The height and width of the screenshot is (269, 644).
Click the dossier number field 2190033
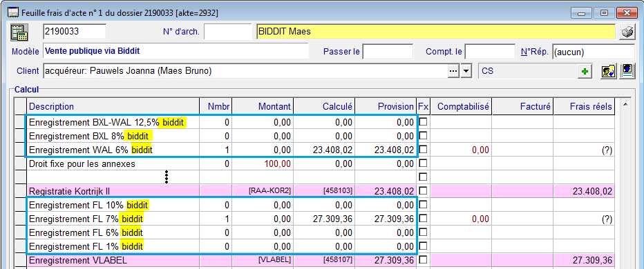pyautogui.click(x=75, y=32)
